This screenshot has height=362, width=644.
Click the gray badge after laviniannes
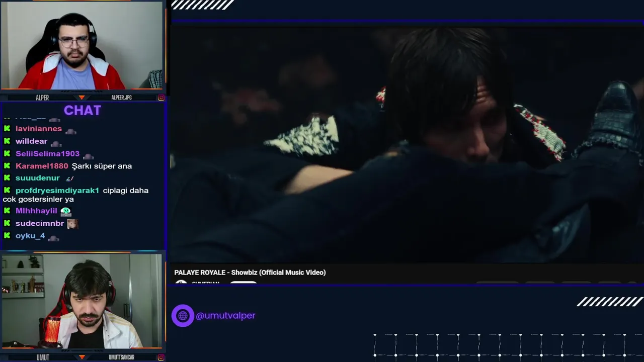(70, 131)
